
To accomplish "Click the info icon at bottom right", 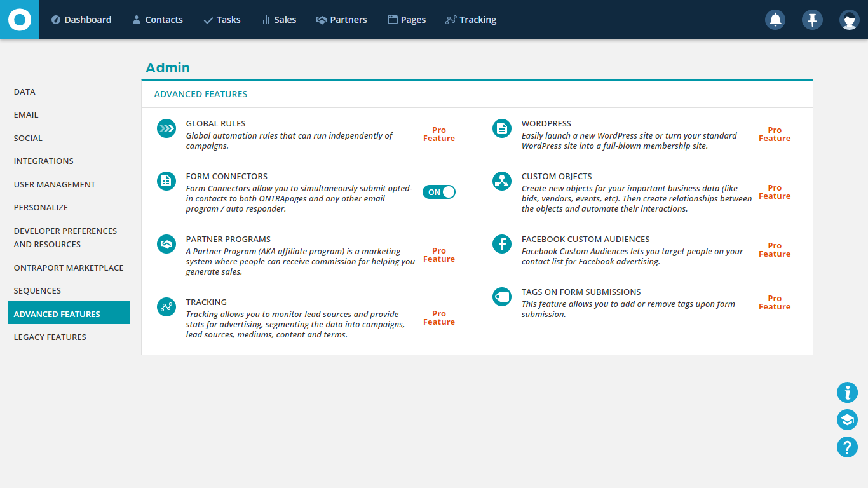I will 847,393.
